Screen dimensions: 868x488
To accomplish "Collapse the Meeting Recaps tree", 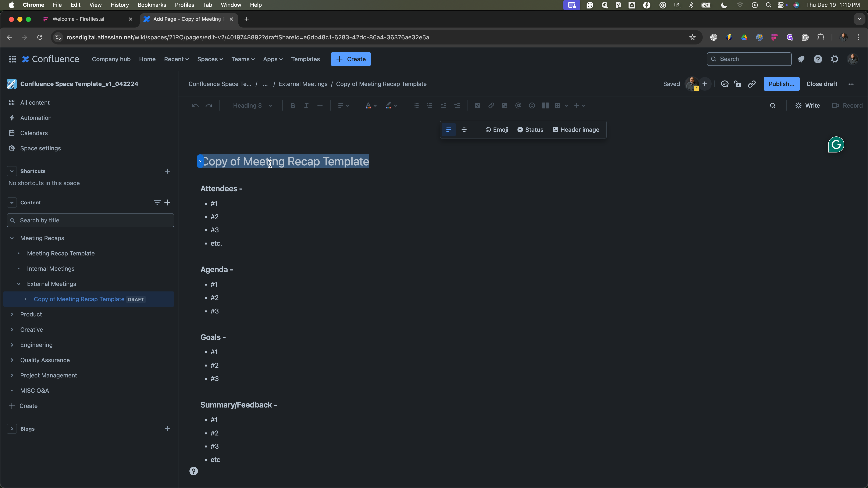I will click(12, 238).
